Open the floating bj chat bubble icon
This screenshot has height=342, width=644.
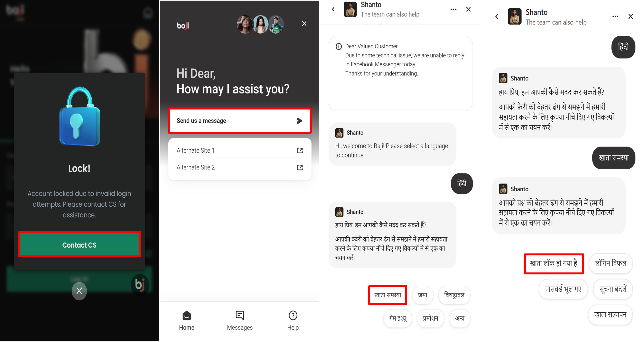click(x=140, y=285)
